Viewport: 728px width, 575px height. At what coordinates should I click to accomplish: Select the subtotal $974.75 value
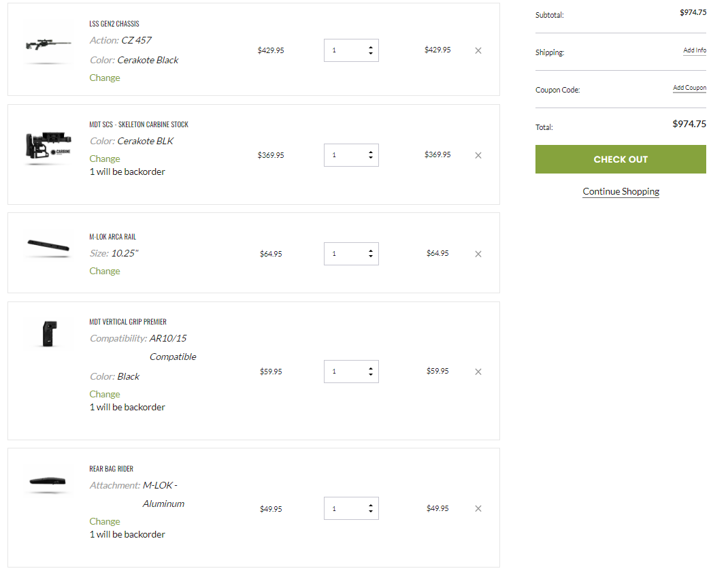(693, 12)
